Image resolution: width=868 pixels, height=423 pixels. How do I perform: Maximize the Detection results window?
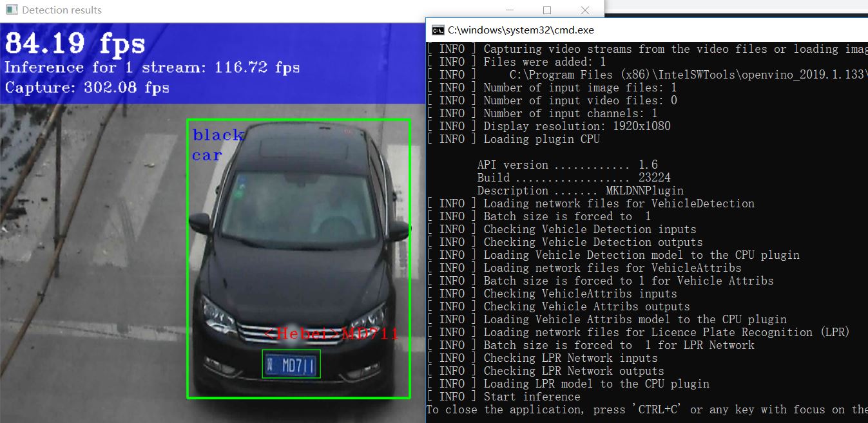click(547, 10)
